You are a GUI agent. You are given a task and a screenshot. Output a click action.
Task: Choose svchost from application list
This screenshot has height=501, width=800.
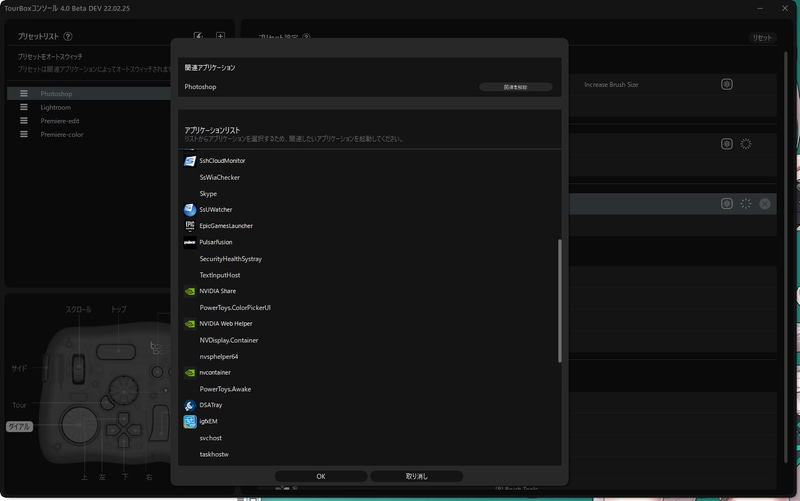coord(211,438)
